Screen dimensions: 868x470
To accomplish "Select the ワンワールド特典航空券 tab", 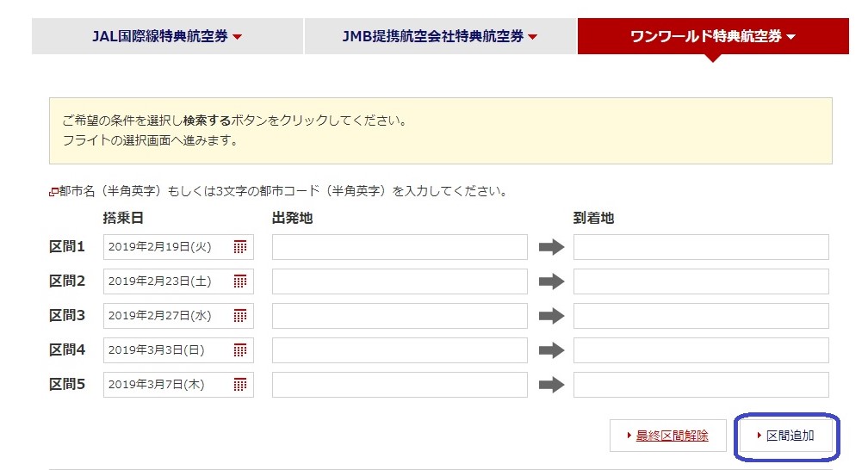I will (713, 36).
